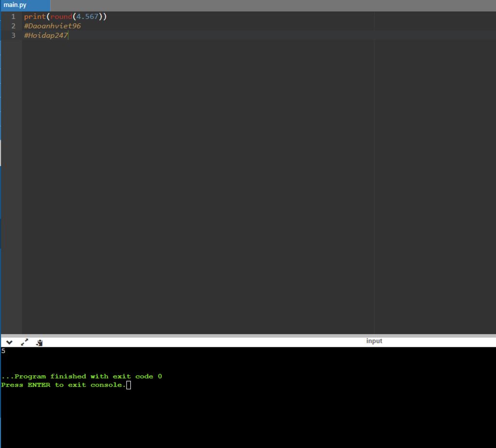
Task: Click the console icon right of fullscreen arrows
Action: [40, 342]
